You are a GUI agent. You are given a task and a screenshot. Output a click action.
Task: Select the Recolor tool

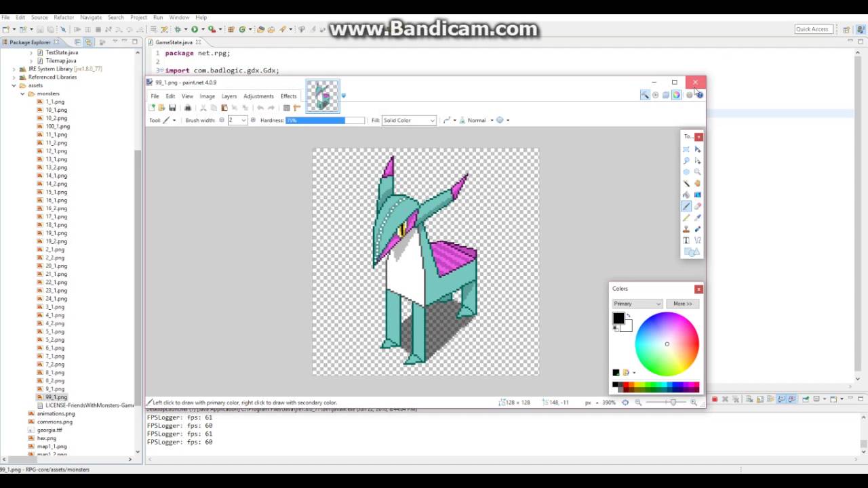(x=697, y=229)
